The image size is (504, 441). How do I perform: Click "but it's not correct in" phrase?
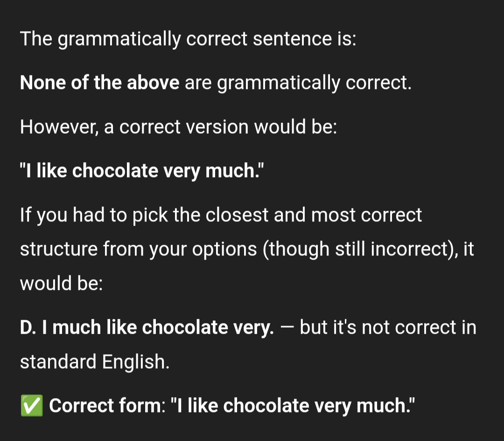point(388,328)
